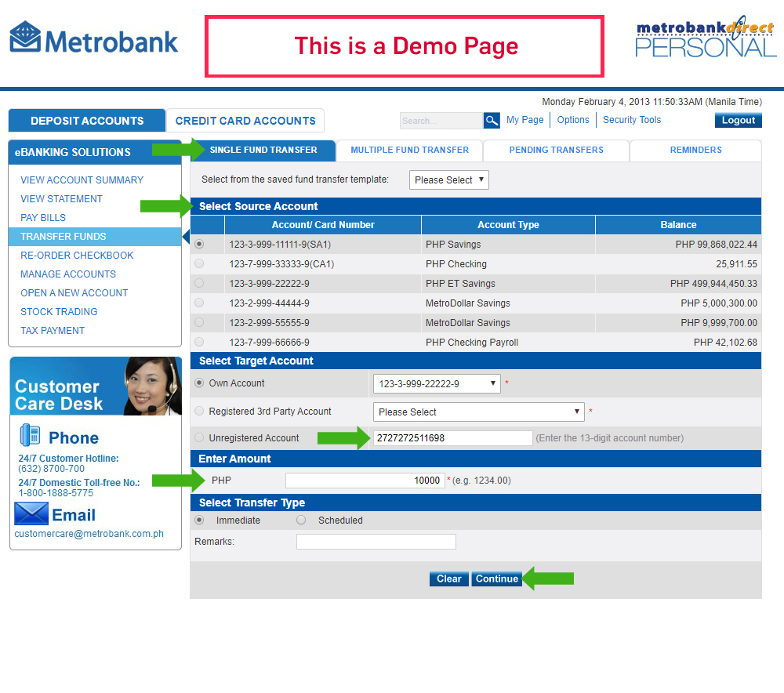Click the Metrobank logo

[x=94, y=38]
